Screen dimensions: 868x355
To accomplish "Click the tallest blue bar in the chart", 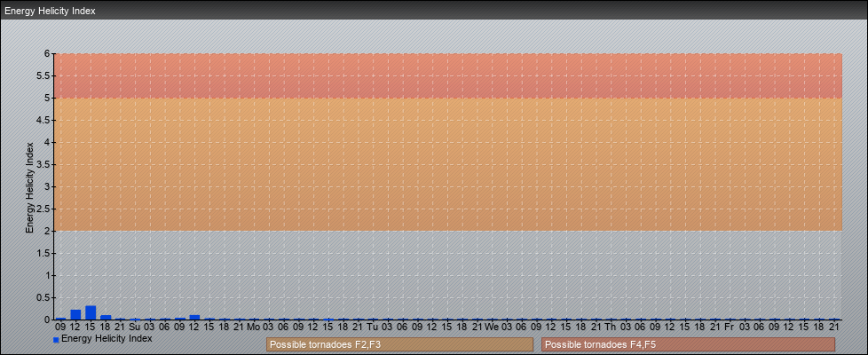I will tap(91, 312).
